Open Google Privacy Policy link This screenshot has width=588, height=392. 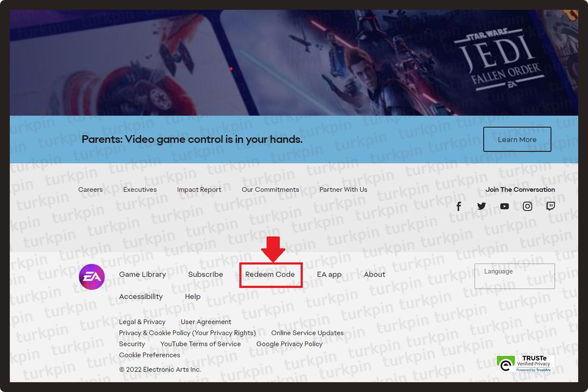point(290,344)
